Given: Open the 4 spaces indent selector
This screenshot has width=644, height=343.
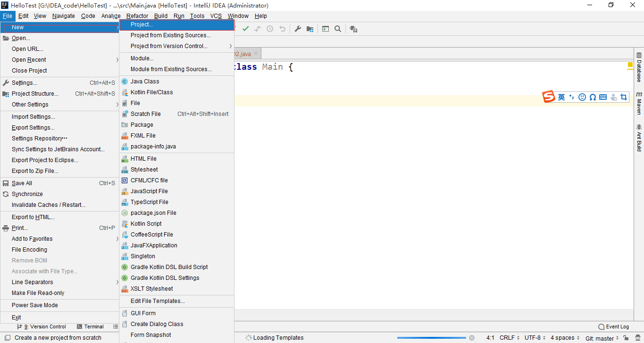Looking at the screenshot, I should pos(565,338).
